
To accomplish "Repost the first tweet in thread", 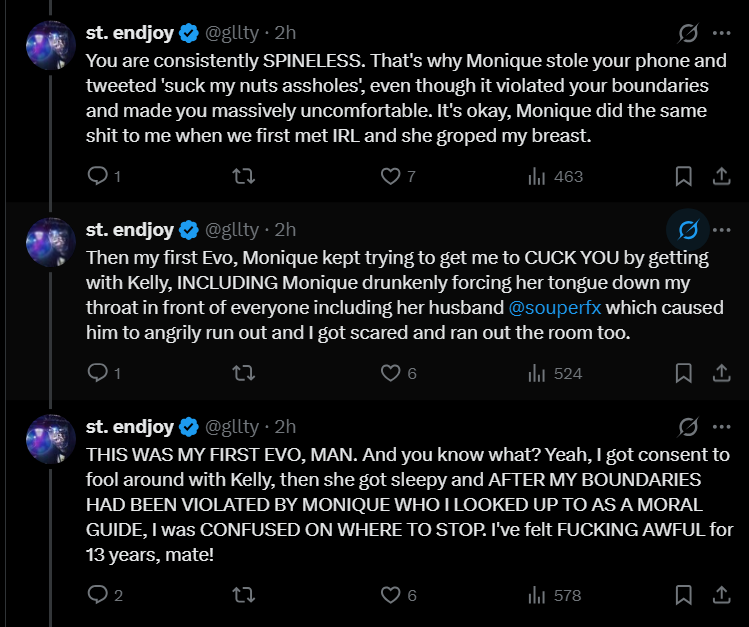I will point(244,176).
